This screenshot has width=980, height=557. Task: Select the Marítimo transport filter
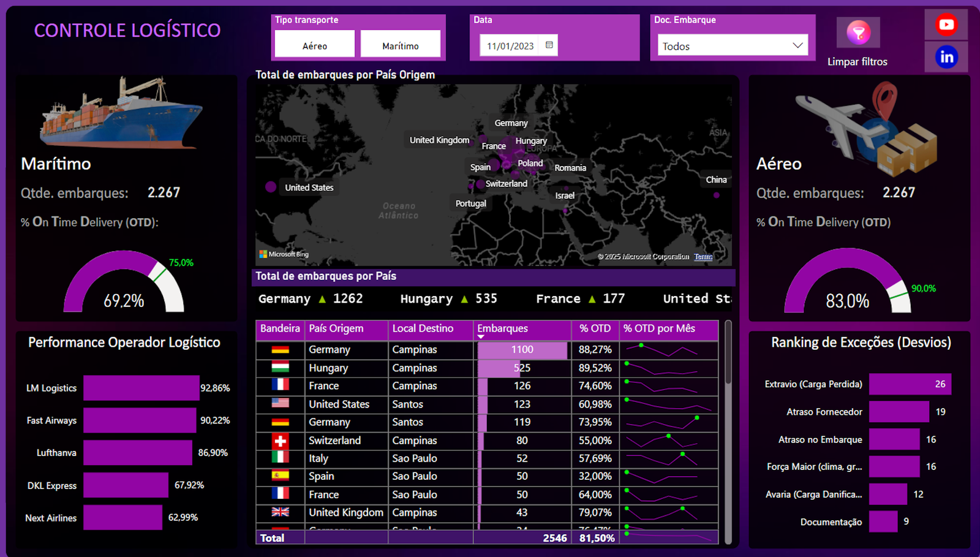(402, 44)
